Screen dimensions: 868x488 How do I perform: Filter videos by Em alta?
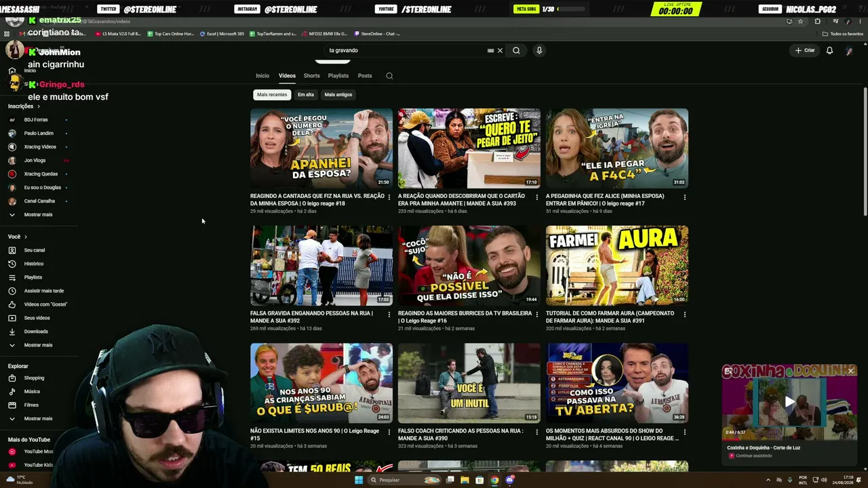306,95
